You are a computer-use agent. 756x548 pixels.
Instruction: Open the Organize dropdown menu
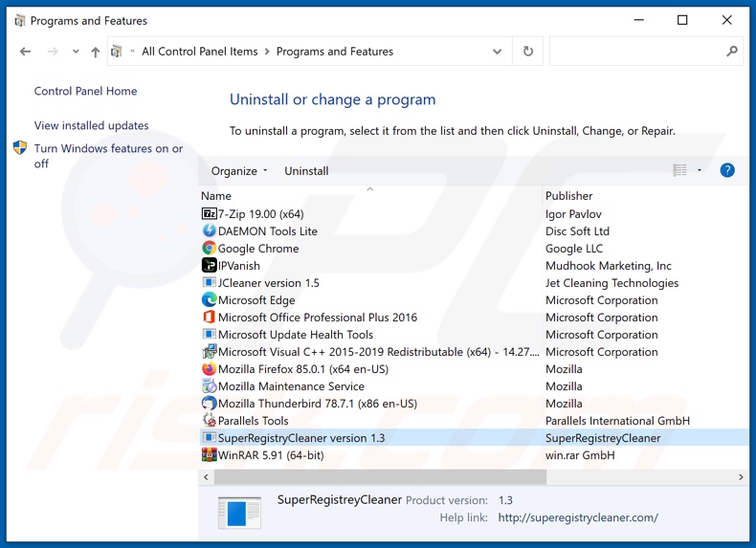(x=238, y=170)
